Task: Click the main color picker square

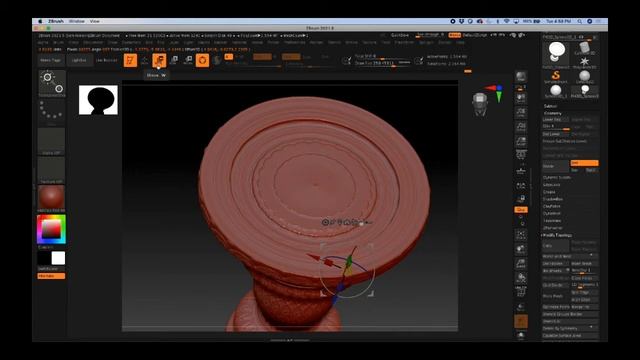Action: pos(51,229)
